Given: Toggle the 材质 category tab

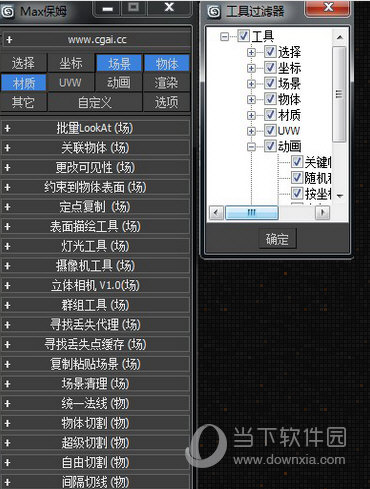Looking at the screenshot, I should (23, 83).
